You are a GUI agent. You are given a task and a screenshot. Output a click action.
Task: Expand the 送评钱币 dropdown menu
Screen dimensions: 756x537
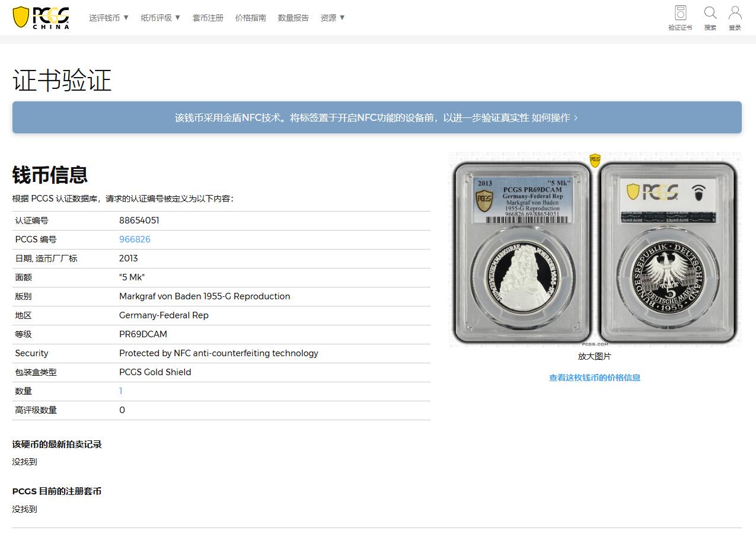(109, 18)
